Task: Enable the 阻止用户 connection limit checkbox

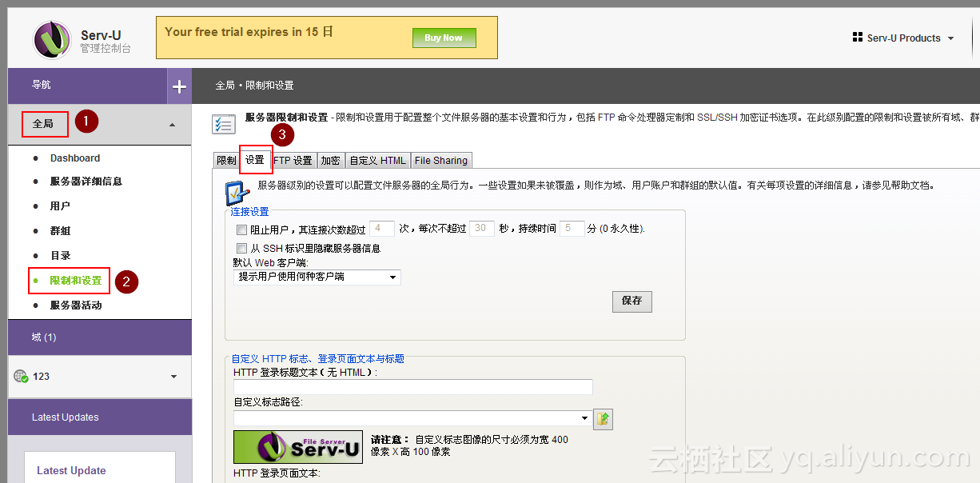Action: click(x=241, y=230)
